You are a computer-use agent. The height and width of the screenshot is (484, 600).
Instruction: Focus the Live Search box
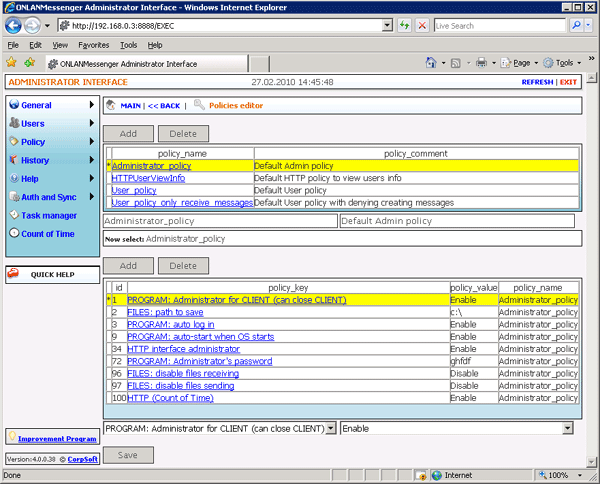click(499, 26)
